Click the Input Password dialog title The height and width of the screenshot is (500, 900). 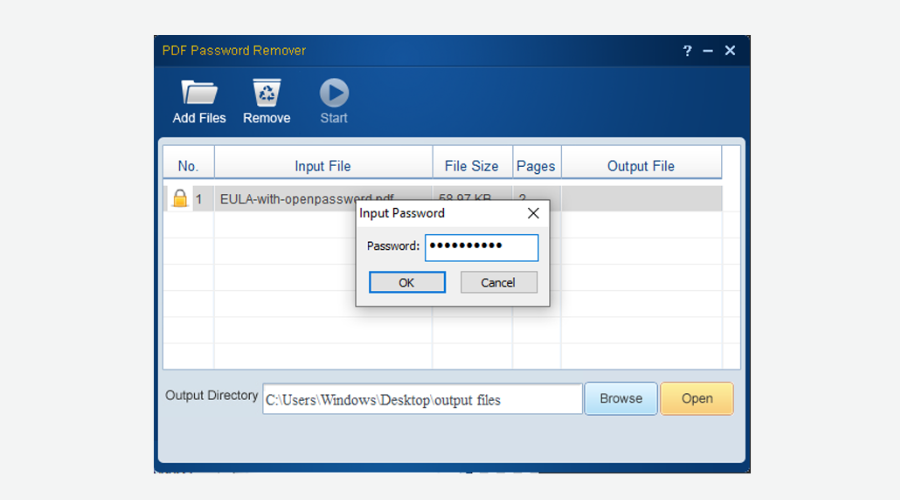click(x=402, y=213)
